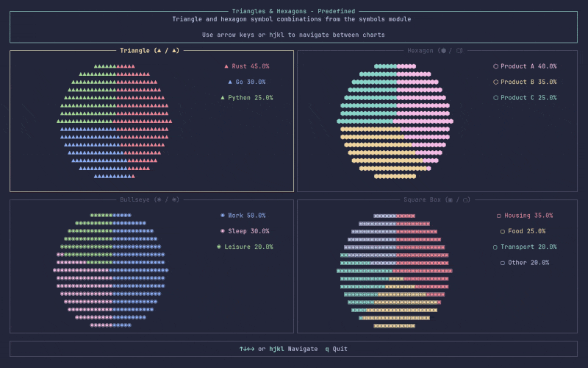Select the Triangle chart panel title
This screenshot has width=588, height=368.
coord(151,51)
